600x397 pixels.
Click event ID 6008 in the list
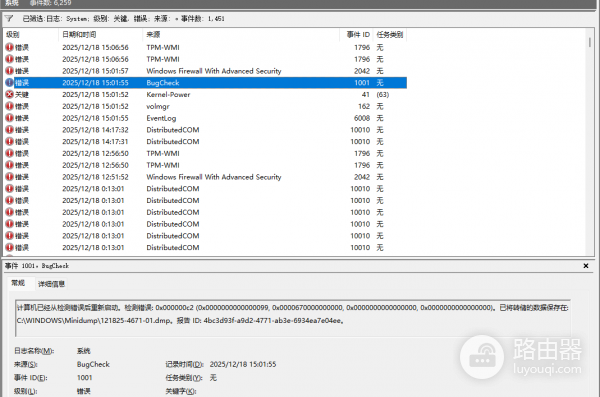click(362, 118)
